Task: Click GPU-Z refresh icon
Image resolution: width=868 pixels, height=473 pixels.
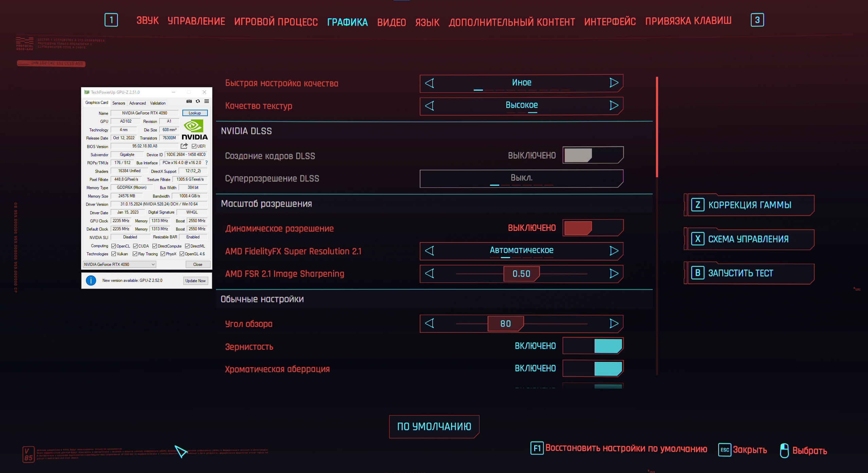Action: click(198, 101)
